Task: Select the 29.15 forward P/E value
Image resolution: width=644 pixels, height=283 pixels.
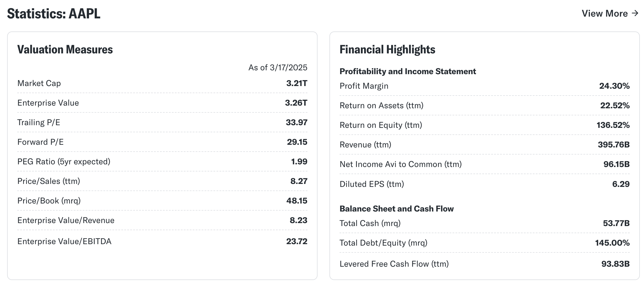Action: pos(297,142)
